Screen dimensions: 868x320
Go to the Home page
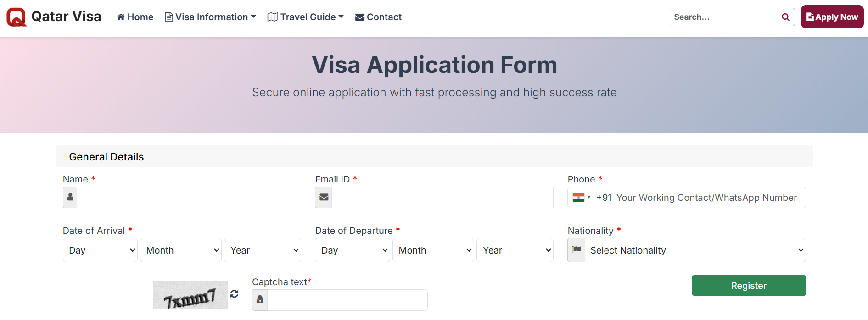click(x=135, y=17)
